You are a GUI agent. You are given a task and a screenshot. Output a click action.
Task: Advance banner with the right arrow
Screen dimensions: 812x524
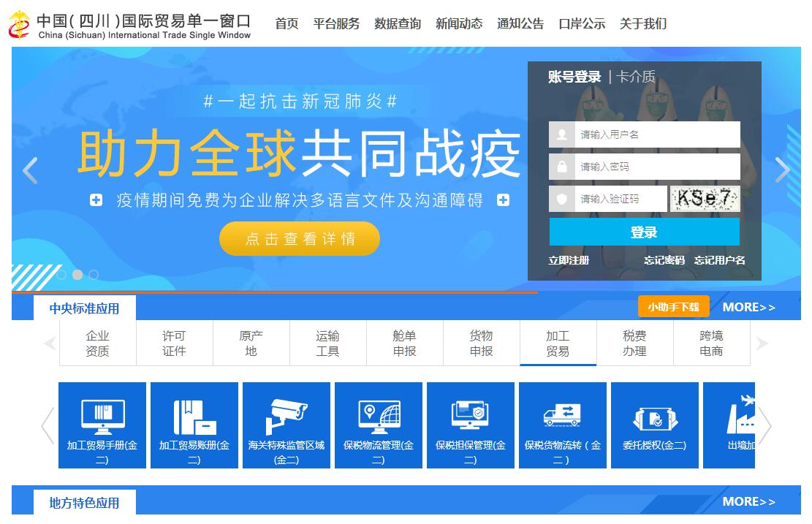pyautogui.click(x=782, y=170)
